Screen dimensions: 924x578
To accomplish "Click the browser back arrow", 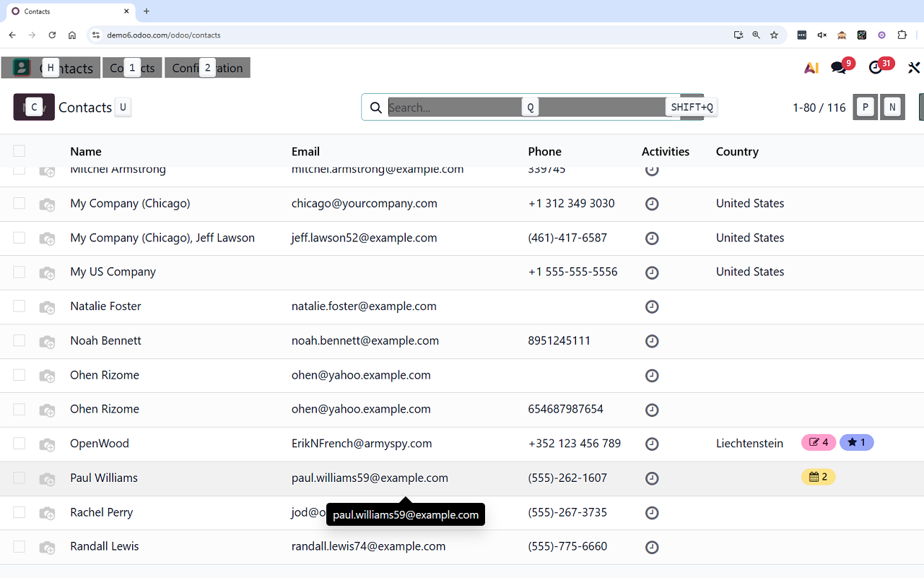I will [12, 35].
